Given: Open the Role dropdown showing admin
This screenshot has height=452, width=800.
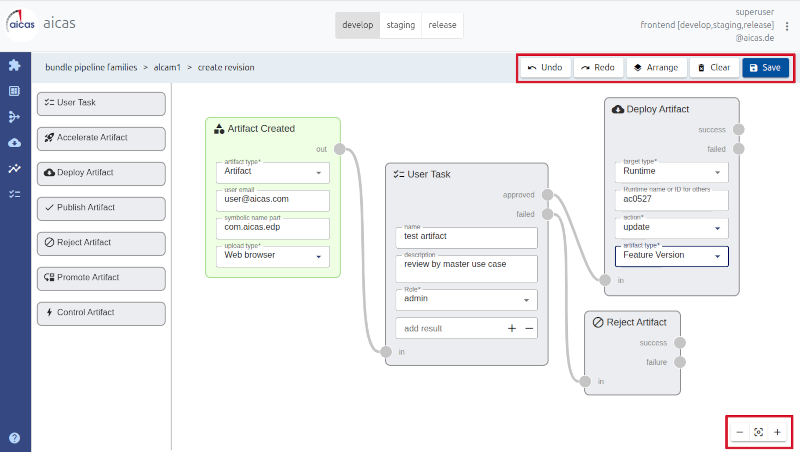Looking at the screenshot, I should click(466, 299).
